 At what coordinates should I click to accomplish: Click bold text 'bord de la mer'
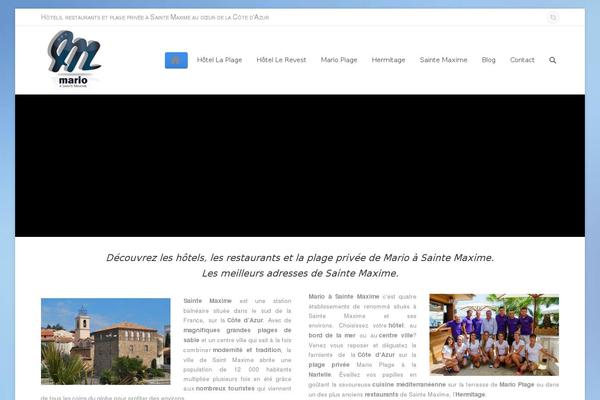click(332, 335)
